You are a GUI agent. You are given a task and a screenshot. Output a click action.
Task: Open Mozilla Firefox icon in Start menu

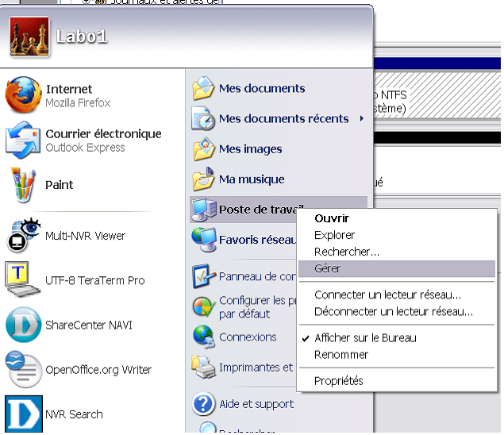coord(23,94)
